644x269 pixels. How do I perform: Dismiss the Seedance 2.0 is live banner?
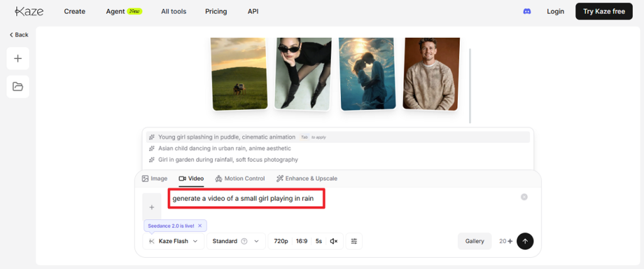[x=199, y=226]
